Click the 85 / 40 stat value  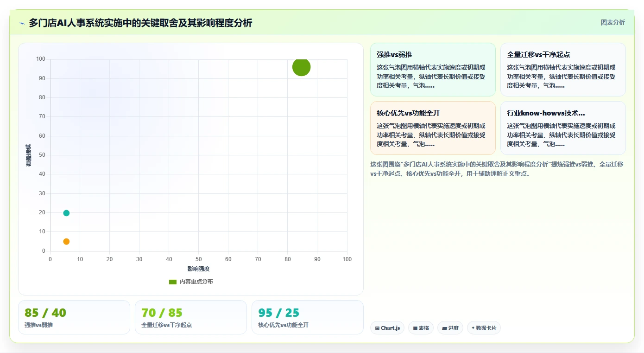(x=45, y=313)
